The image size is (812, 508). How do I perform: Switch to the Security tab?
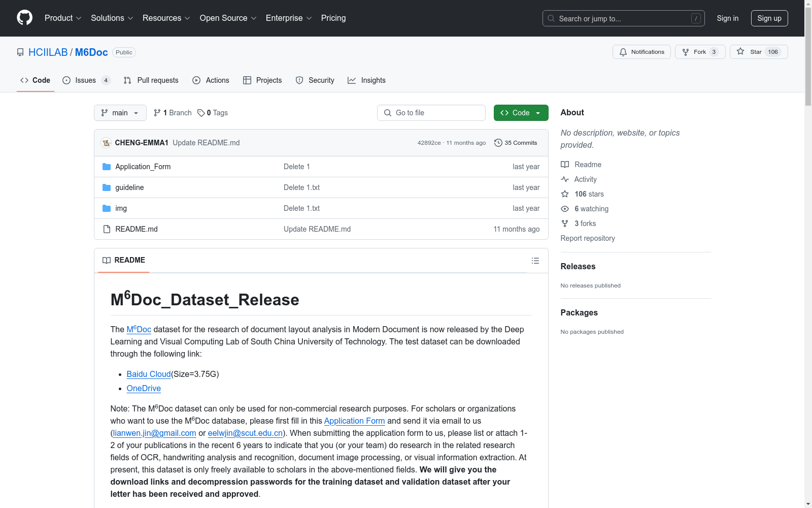coord(315,80)
